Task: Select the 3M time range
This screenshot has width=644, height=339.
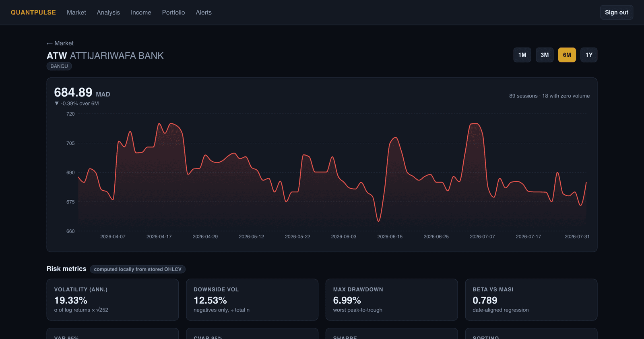Action: [545, 55]
